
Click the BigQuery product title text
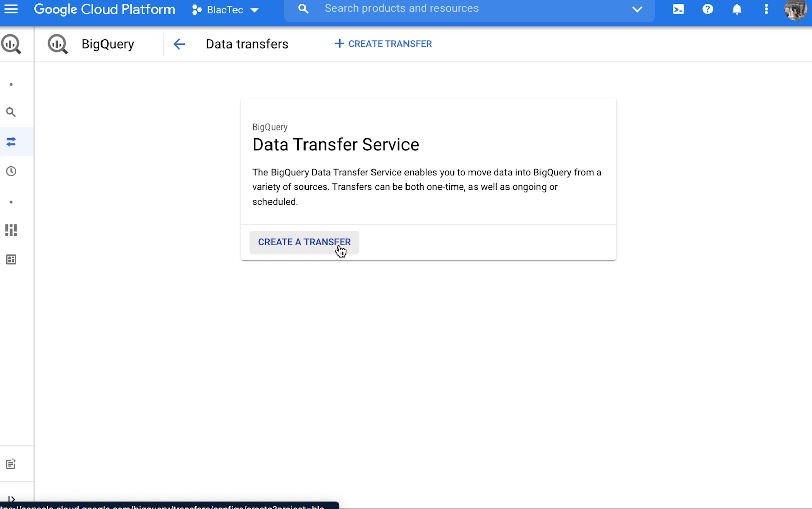click(108, 45)
